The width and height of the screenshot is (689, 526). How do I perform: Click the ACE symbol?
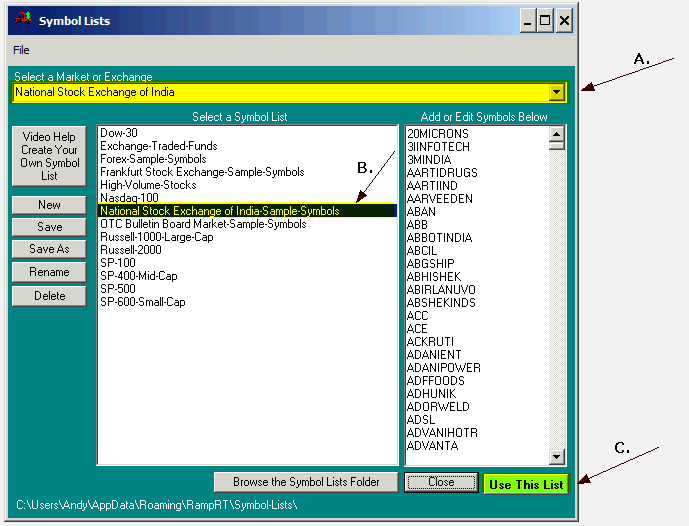pyautogui.click(x=417, y=329)
